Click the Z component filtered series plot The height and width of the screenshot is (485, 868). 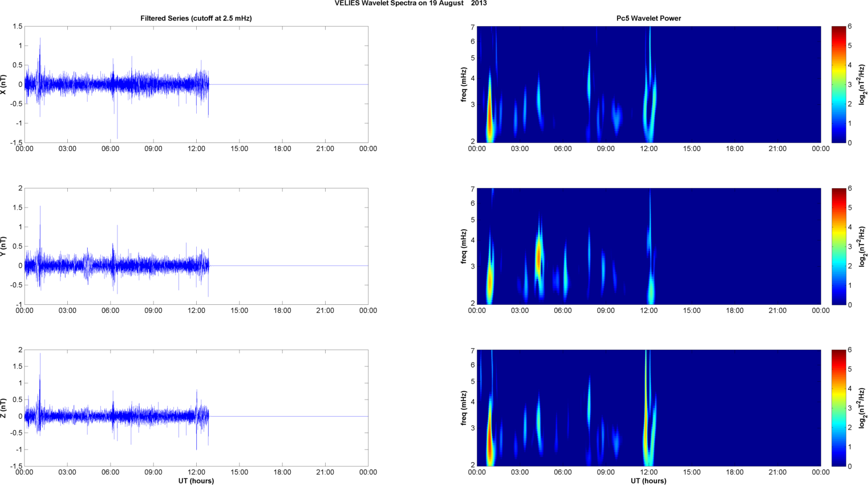point(196,408)
